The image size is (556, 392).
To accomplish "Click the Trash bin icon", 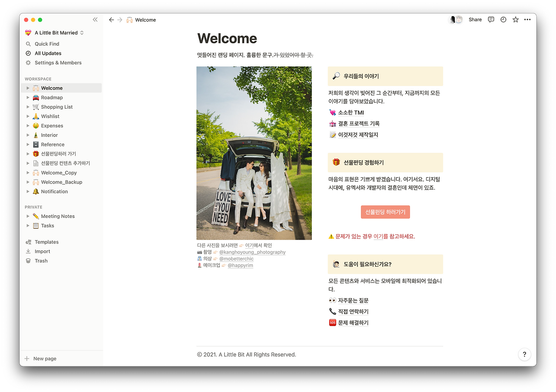I will click(x=28, y=261).
